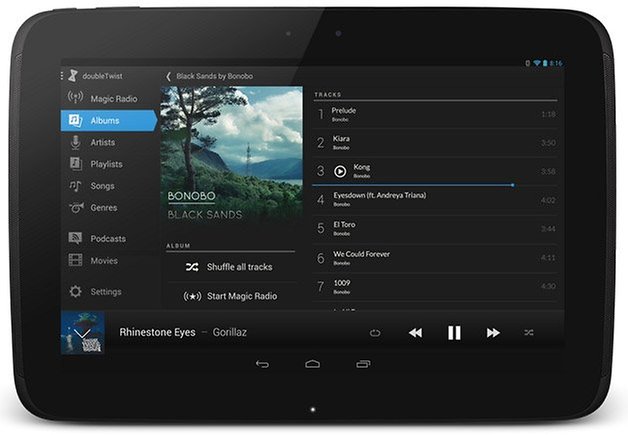
Task: Open the Artists section
Action: click(109, 142)
